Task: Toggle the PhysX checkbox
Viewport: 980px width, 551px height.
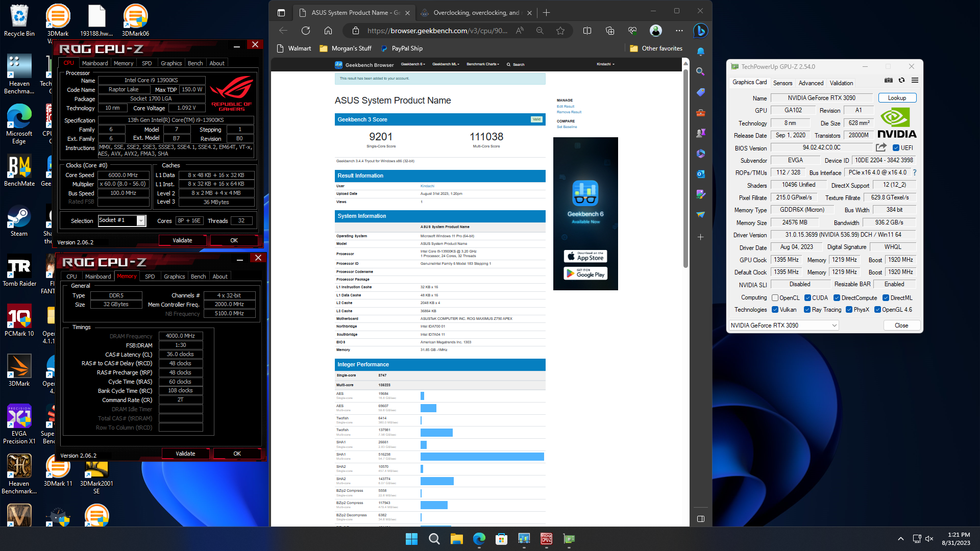Action: coord(849,310)
